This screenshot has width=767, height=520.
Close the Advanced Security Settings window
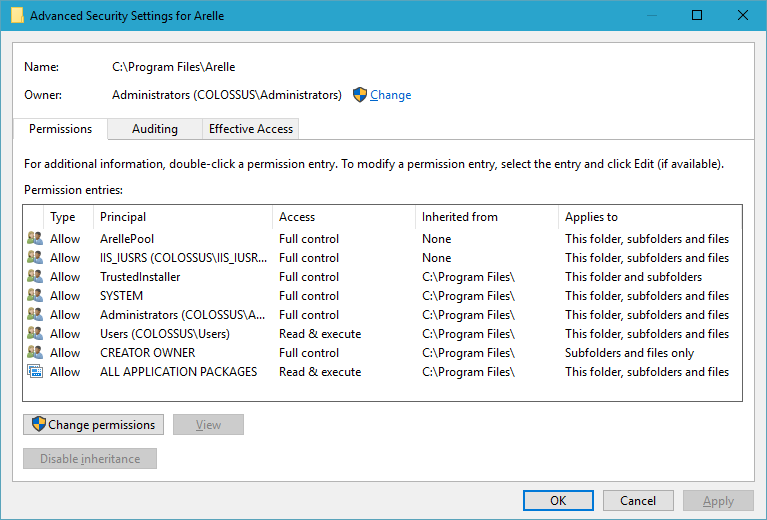tap(743, 15)
